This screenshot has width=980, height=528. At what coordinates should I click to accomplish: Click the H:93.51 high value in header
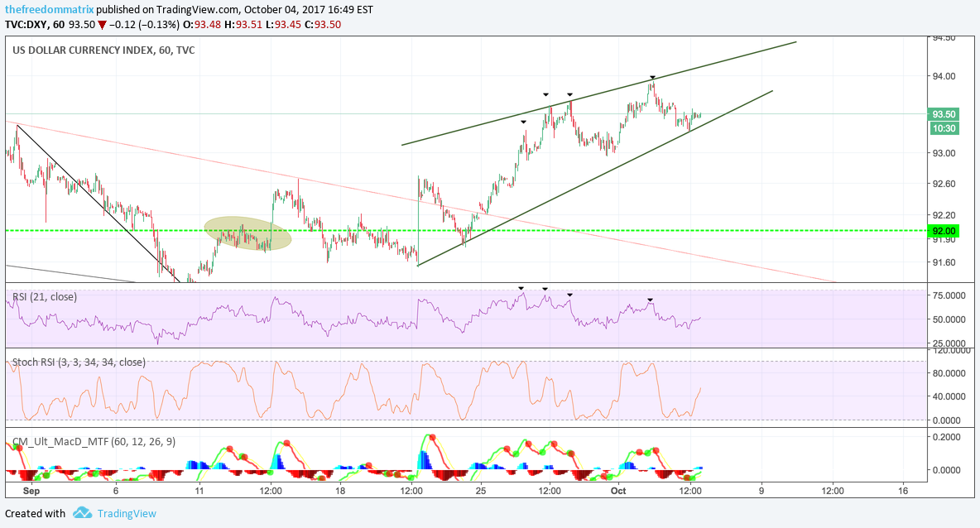point(243,24)
